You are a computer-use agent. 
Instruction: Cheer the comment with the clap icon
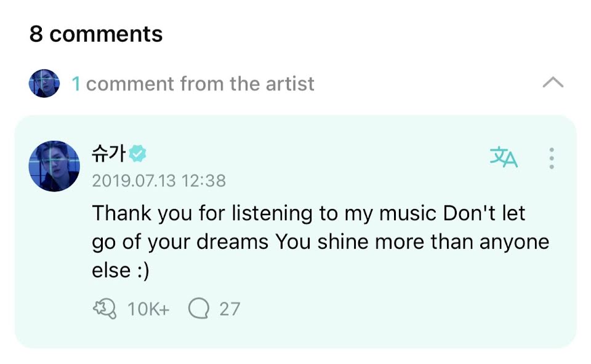[x=104, y=308]
